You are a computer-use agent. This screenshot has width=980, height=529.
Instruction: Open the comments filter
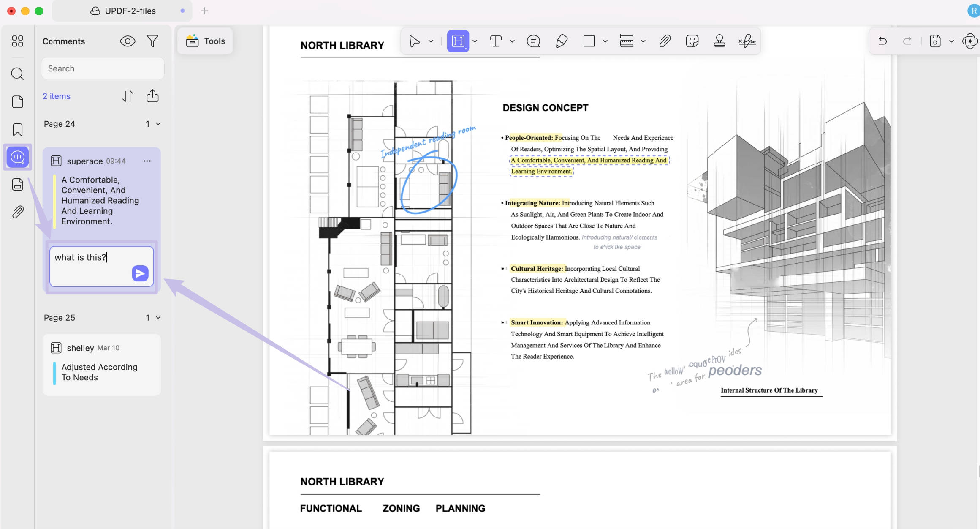152,41
